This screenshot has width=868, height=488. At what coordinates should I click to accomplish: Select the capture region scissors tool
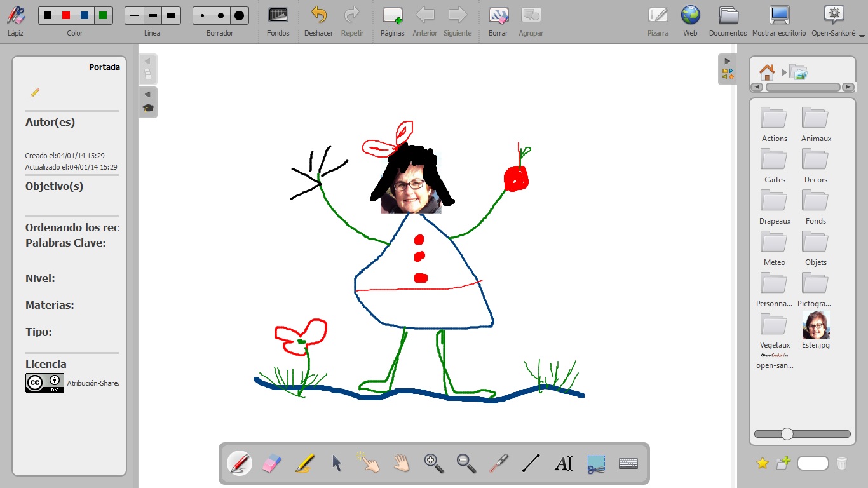tap(596, 463)
